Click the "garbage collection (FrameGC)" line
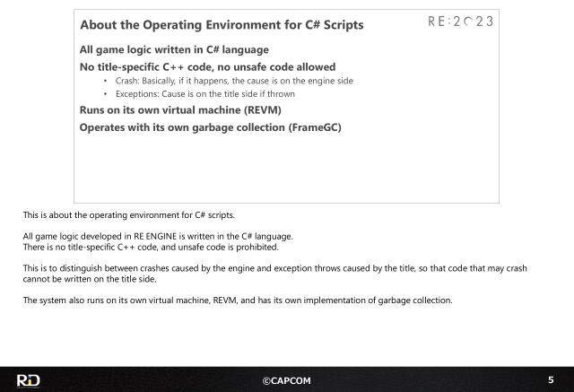Screen dimensions: 574x392 pos(210,127)
